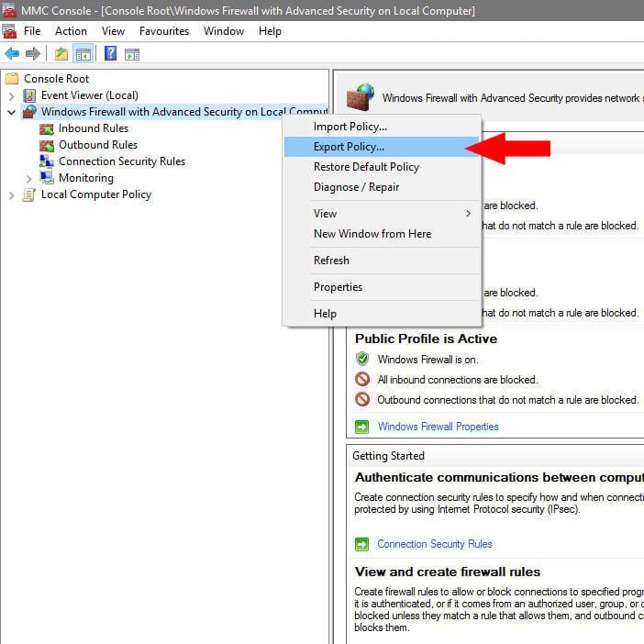Click 'Windows Firewall is on.' text

pyautogui.click(x=428, y=360)
